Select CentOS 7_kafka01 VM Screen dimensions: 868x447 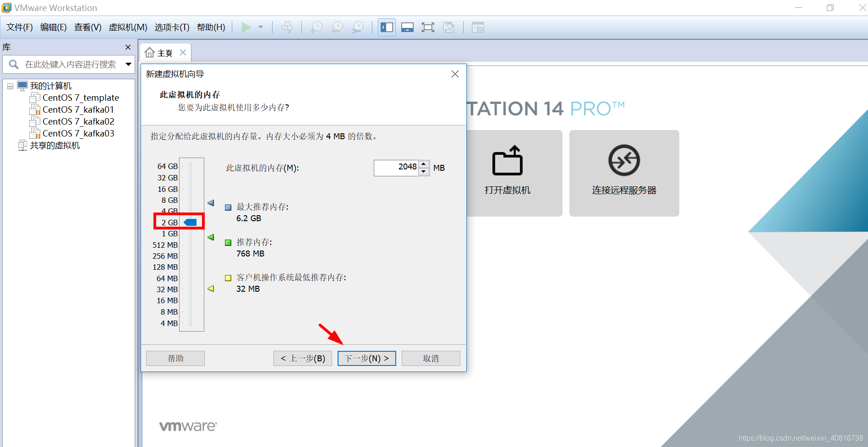78,109
